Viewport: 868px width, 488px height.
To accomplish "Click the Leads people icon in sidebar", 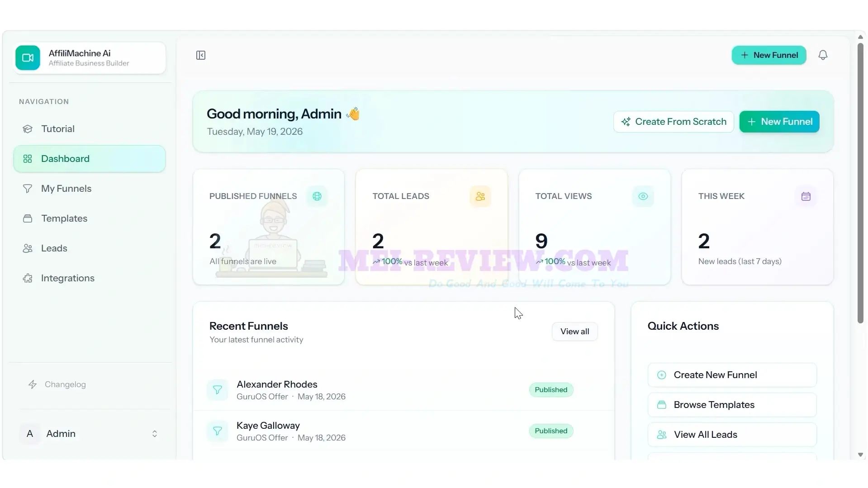I will (x=28, y=248).
